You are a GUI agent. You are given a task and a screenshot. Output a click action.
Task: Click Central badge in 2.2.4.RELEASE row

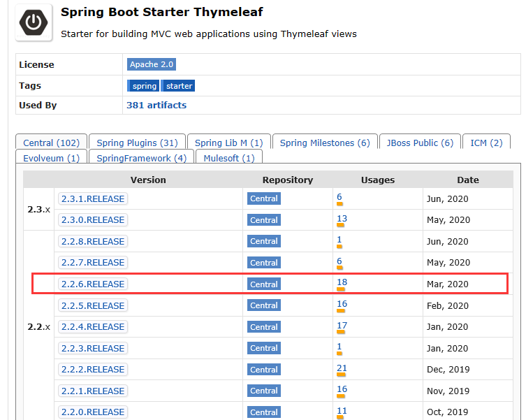coord(264,326)
